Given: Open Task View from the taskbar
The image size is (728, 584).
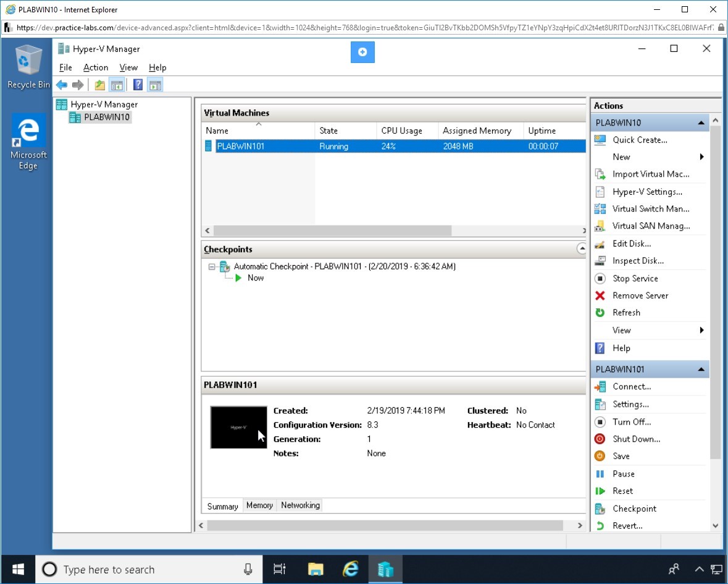Looking at the screenshot, I should click(x=280, y=569).
